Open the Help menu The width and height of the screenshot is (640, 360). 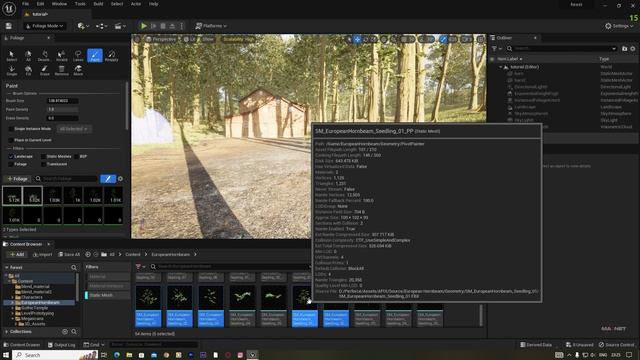tap(153, 4)
